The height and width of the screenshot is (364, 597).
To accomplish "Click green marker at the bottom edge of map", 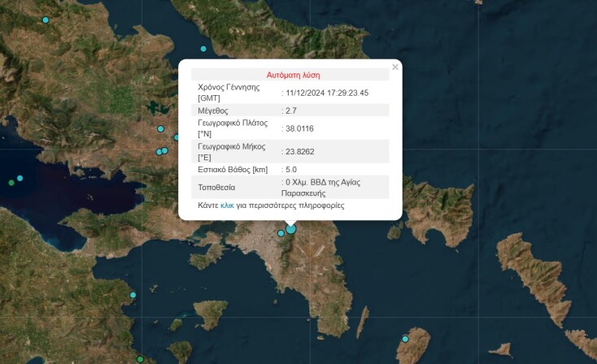I will [x=140, y=359].
